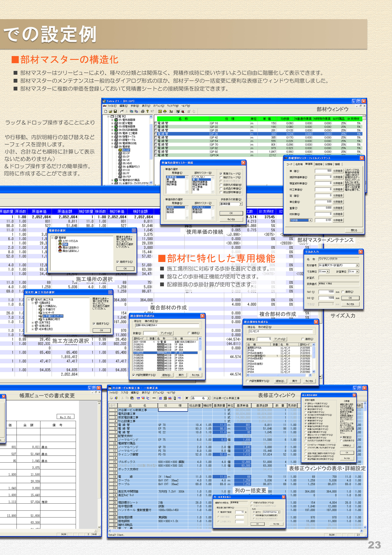
Task: Click the New document icon in Tetra 21 toolbar
Action: tap(106, 111)
